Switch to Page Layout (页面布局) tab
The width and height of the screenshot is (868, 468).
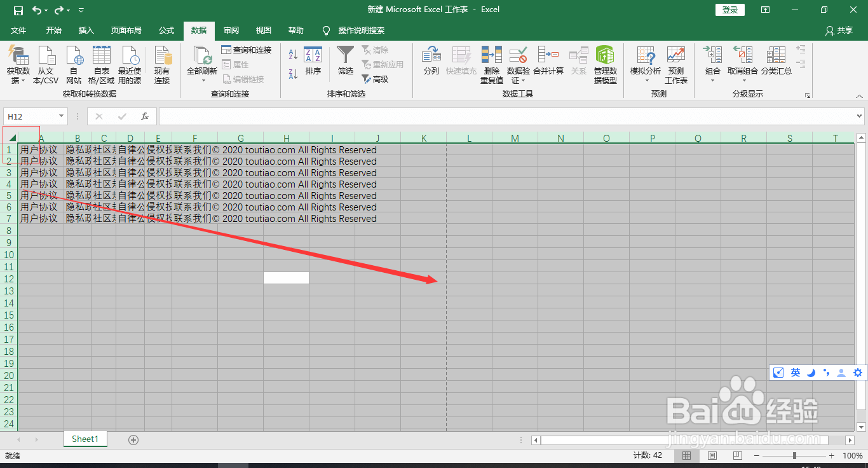[126, 30]
